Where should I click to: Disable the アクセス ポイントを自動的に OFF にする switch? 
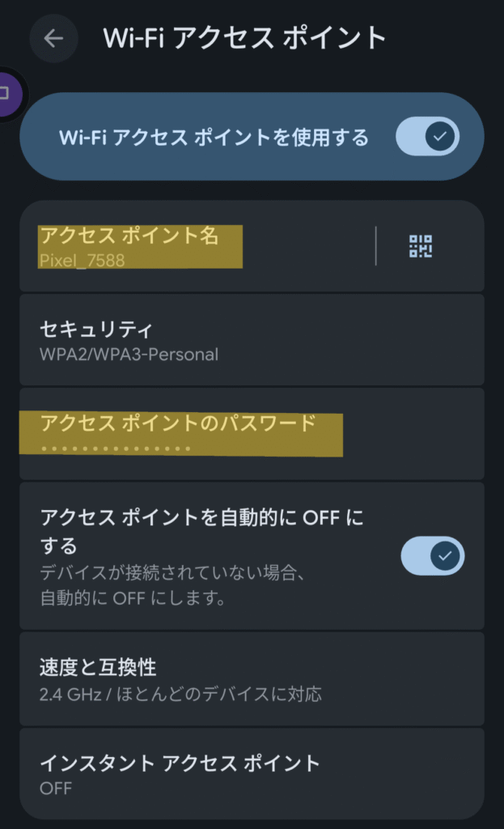point(432,556)
